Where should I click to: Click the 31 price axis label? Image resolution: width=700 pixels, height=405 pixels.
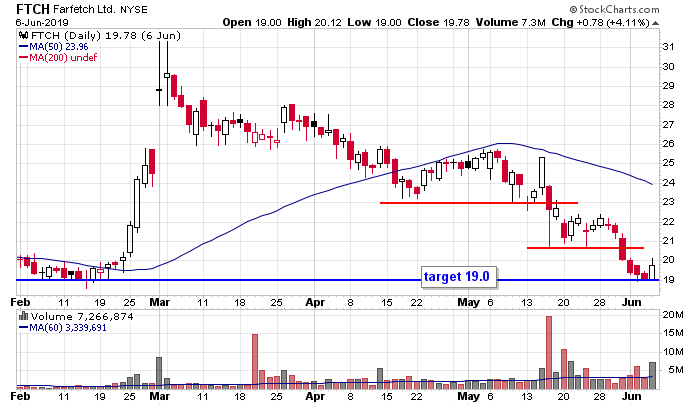(x=668, y=47)
